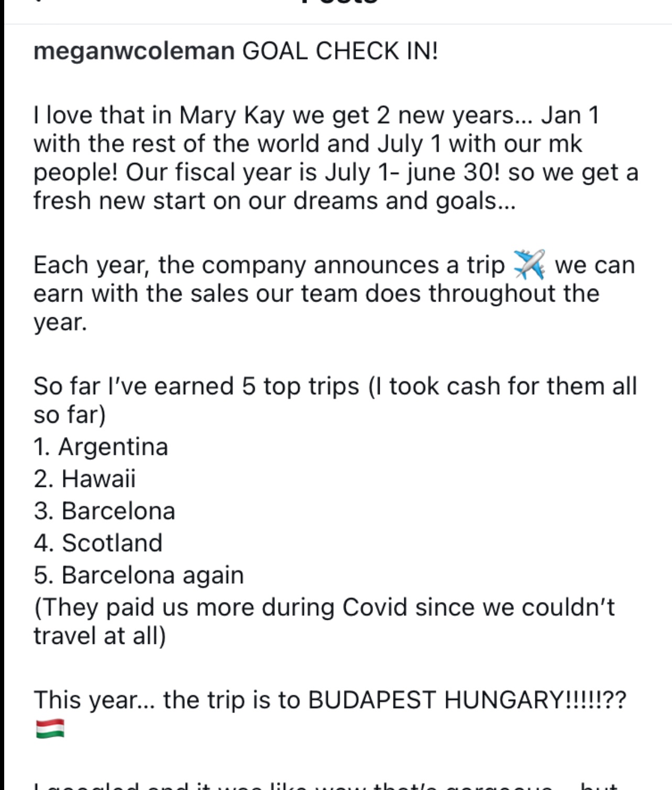This screenshot has height=790, width=672.
Task: Select the '4. Scotland' list line
Action: pos(98,543)
